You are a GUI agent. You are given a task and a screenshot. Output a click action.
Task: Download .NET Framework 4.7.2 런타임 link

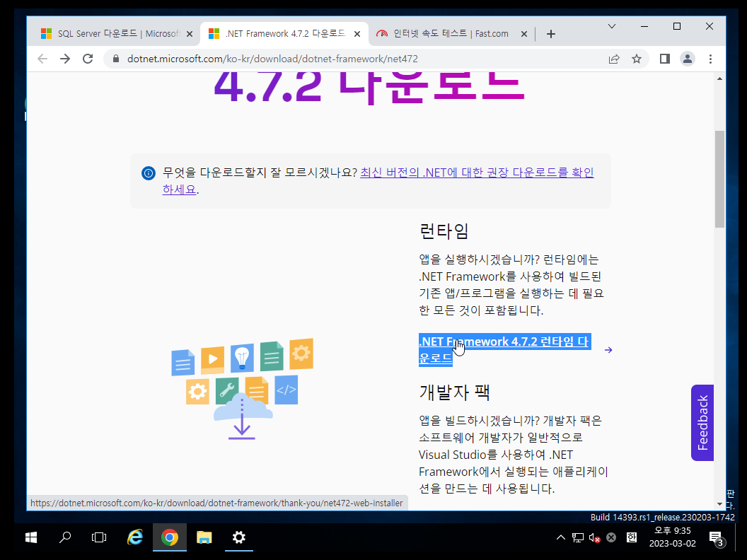pyautogui.click(x=504, y=349)
